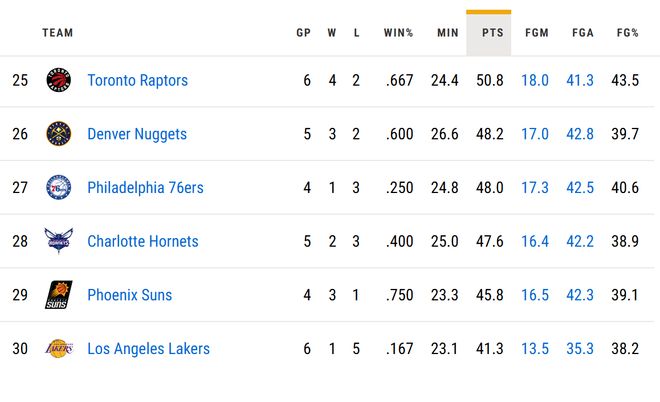Visit the Phoenix Suns team page
The width and height of the screenshot is (660, 402).
click(x=130, y=295)
